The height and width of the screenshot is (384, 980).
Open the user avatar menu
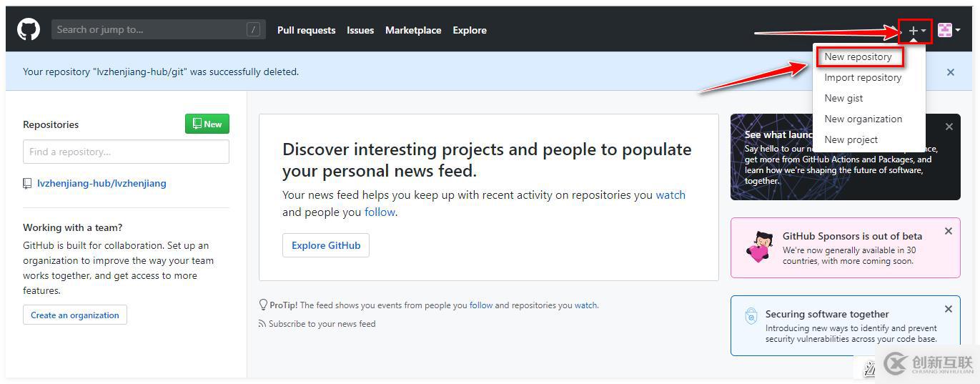point(949,30)
